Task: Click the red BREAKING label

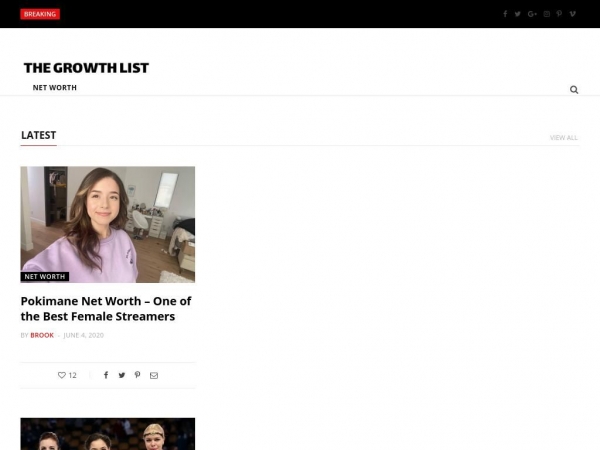Action: click(40, 14)
